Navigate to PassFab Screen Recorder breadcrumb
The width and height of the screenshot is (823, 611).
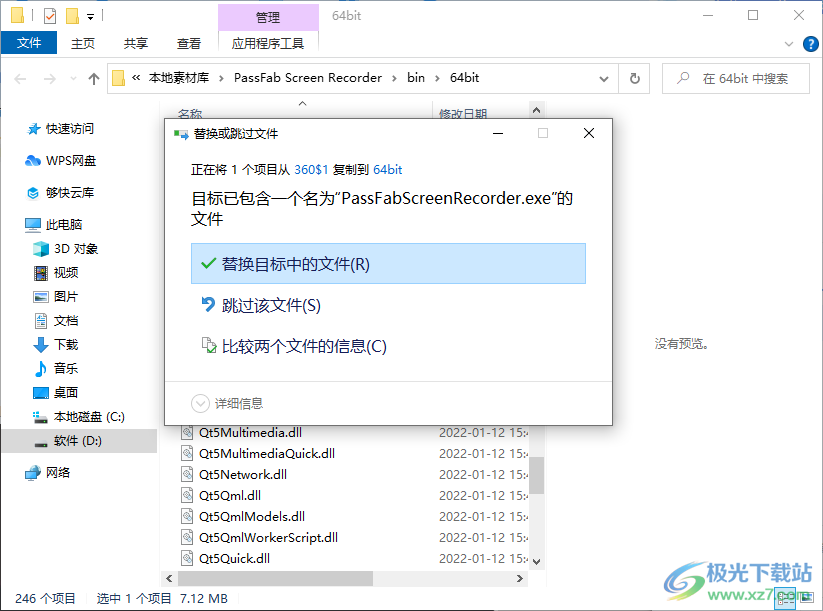coord(308,78)
